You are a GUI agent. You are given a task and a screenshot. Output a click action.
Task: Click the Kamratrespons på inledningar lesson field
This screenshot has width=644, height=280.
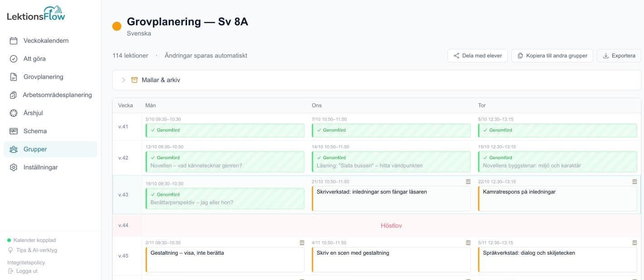click(557, 199)
